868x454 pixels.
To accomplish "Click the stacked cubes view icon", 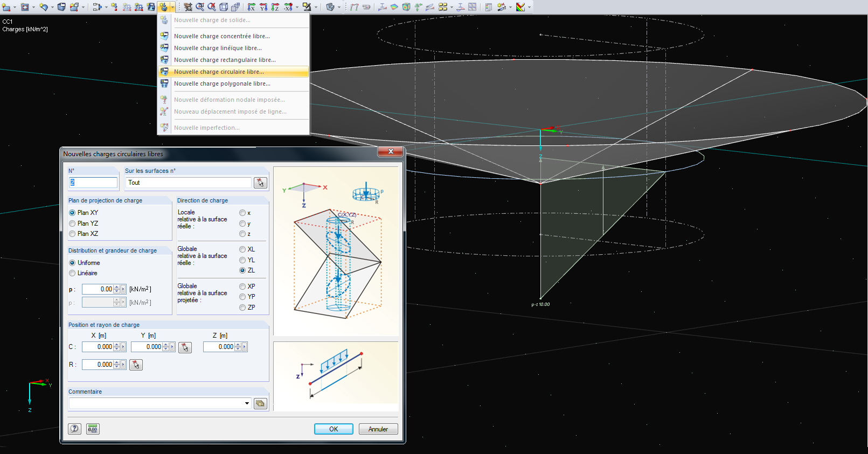I will tap(235, 7).
